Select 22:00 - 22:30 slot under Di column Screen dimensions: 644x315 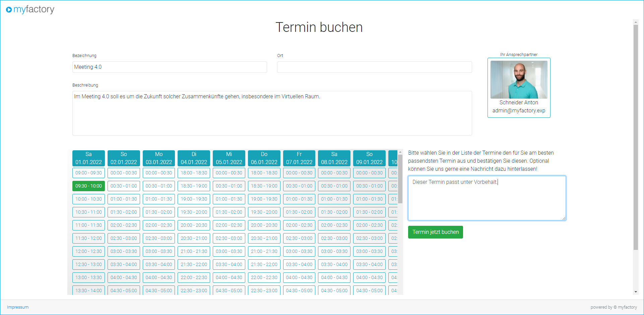point(194,277)
